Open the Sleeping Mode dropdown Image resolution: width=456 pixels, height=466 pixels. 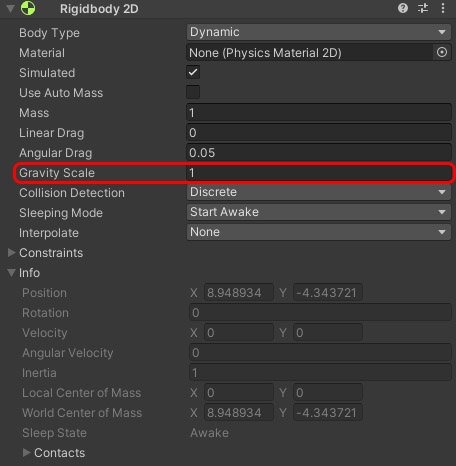point(319,212)
